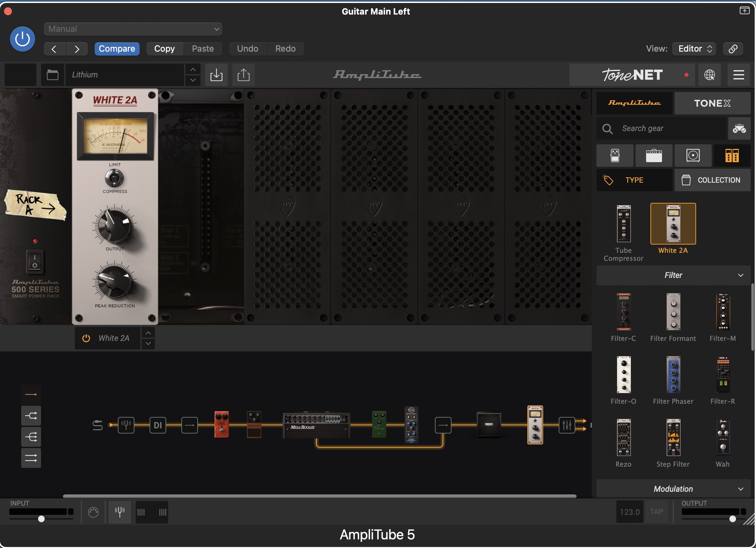Toggle the plugin power bypass button
The image size is (756, 548).
(22, 39)
